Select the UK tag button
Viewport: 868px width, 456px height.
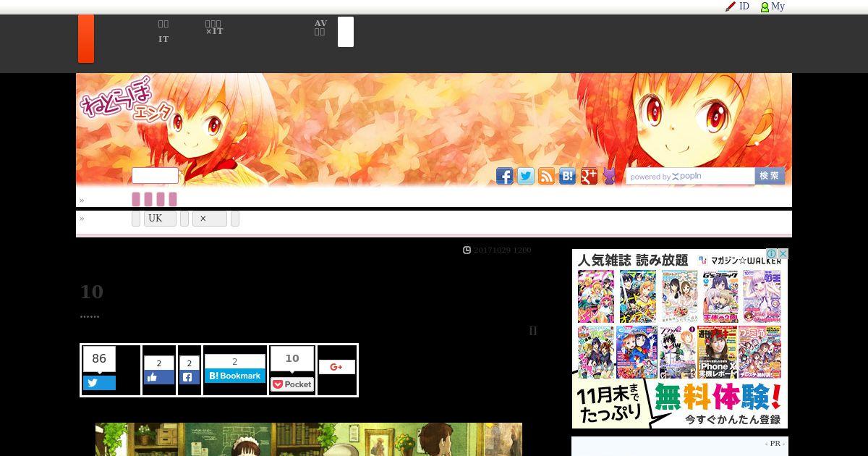click(x=160, y=219)
